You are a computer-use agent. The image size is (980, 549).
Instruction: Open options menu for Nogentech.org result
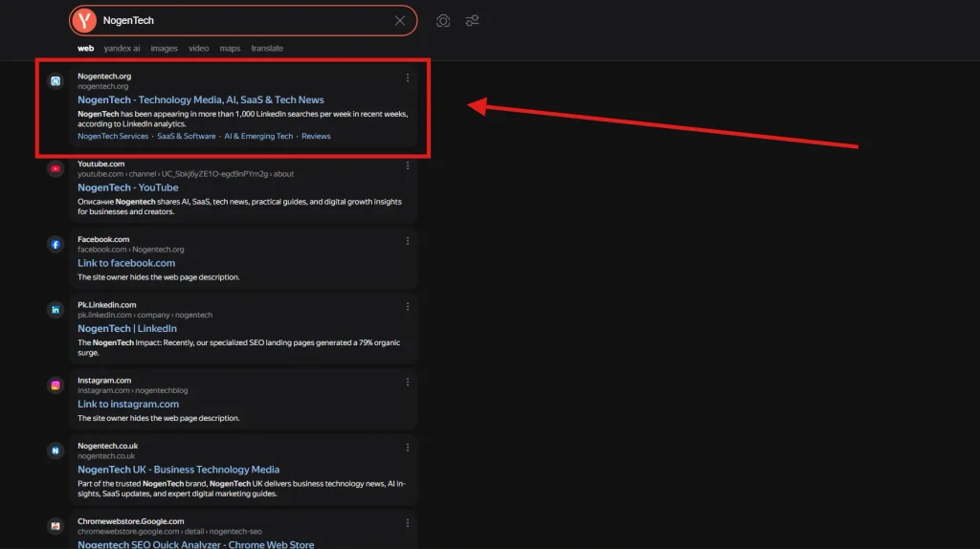pos(408,78)
